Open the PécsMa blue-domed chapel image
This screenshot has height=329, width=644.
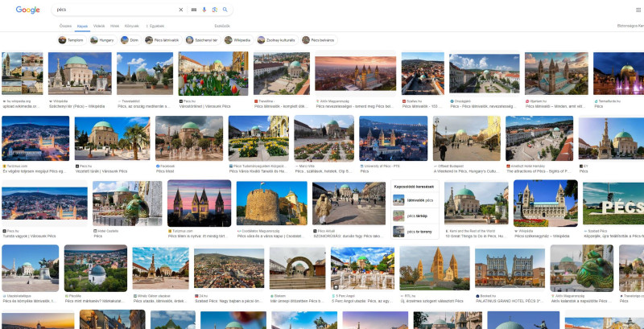point(95,268)
